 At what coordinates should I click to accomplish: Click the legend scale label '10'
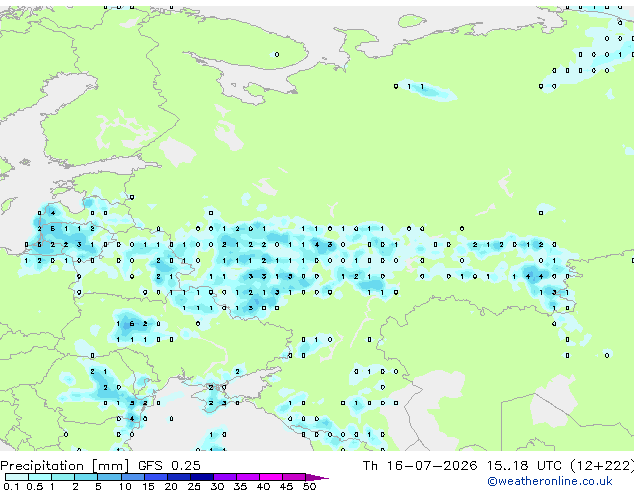tap(125, 486)
